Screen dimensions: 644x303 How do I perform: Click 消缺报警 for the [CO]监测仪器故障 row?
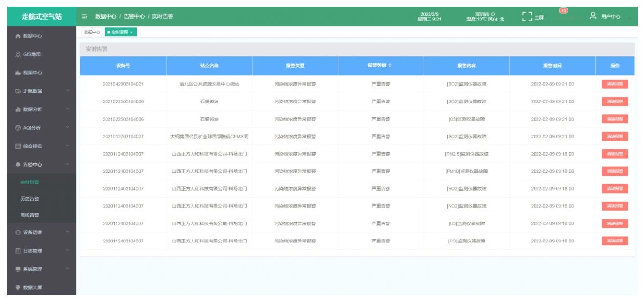(614, 241)
